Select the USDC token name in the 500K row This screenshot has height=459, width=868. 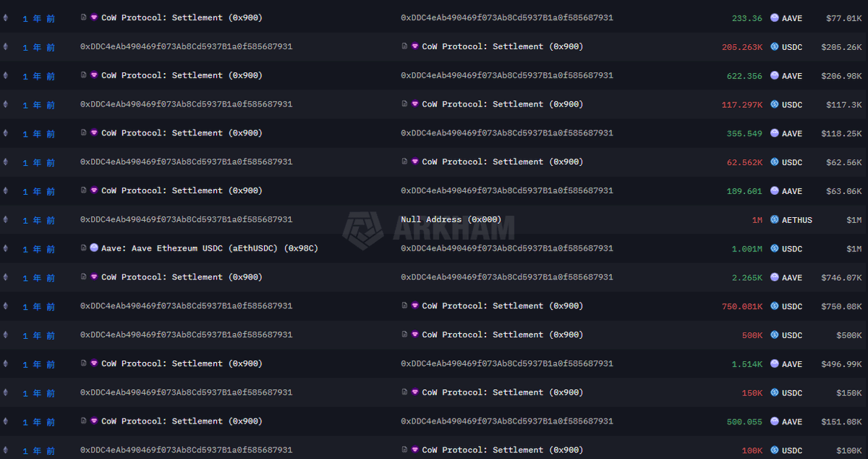pos(792,335)
